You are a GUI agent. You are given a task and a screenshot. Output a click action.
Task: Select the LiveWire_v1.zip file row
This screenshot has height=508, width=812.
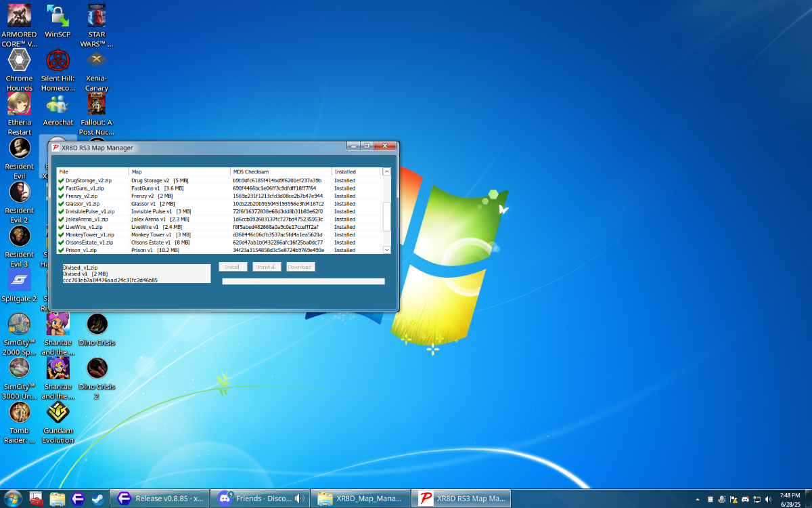[220, 227]
